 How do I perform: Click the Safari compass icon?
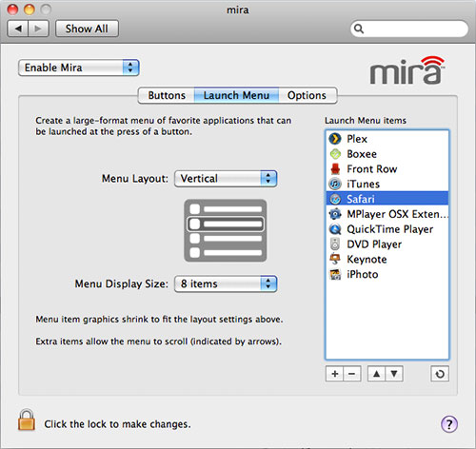335,199
